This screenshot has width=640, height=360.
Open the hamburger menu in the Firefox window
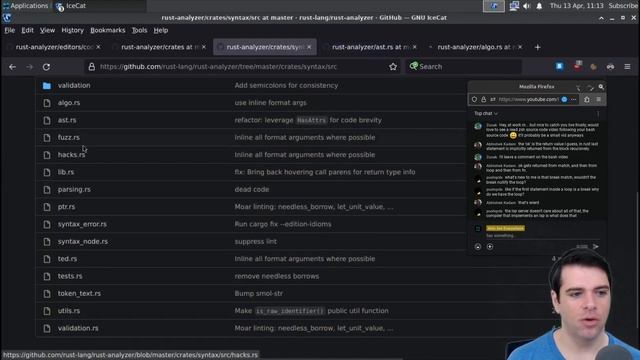599,99
